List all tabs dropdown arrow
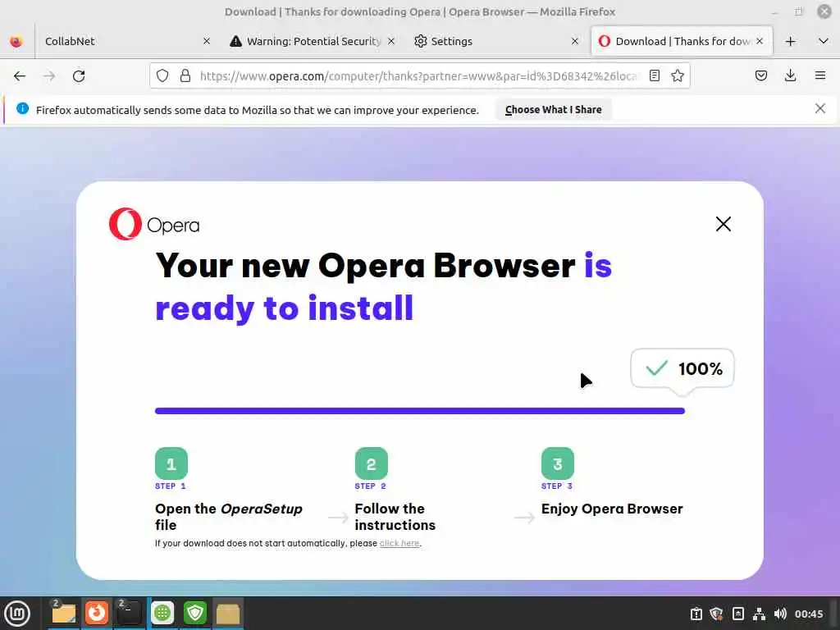The image size is (840, 630). coord(824,41)
